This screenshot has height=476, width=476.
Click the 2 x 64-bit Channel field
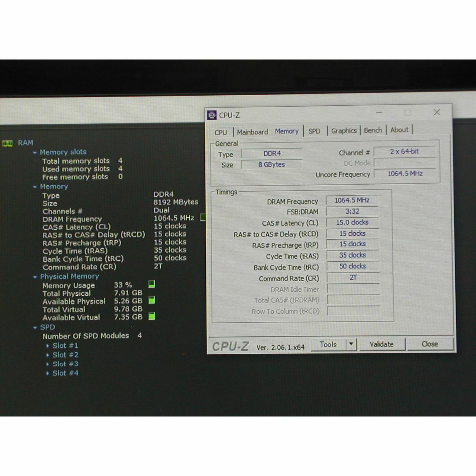405,152
